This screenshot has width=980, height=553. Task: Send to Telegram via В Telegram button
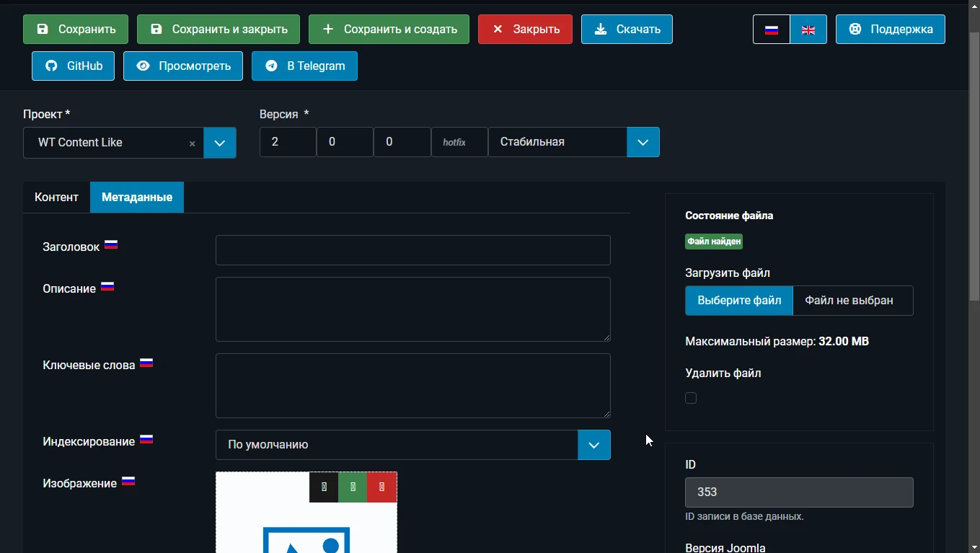[304, 66]
